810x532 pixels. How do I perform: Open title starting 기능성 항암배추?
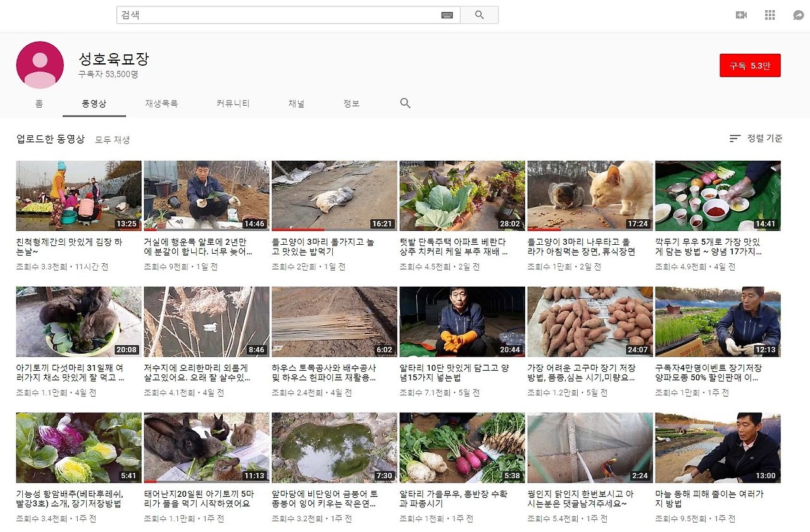(69, 499)
